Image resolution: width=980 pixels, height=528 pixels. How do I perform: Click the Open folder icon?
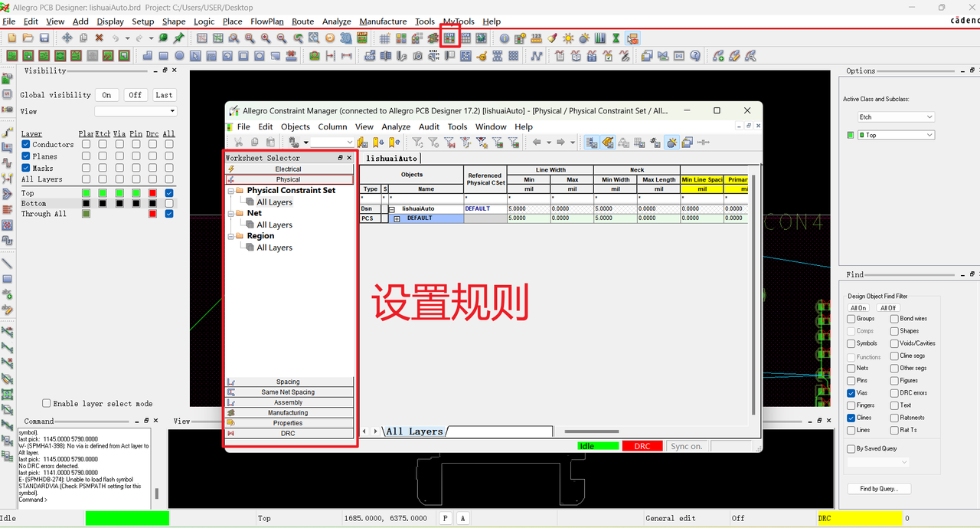tap(28, 38)
